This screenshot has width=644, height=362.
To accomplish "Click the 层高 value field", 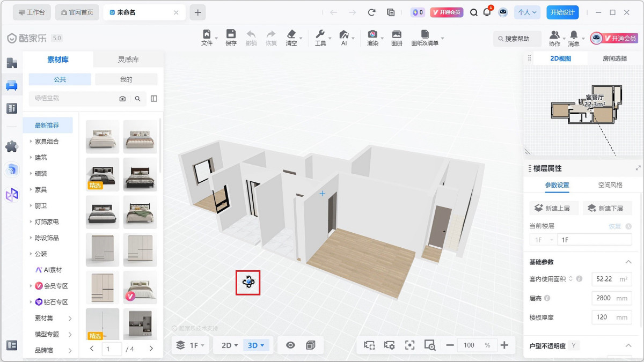I will (x=611, y=298).
